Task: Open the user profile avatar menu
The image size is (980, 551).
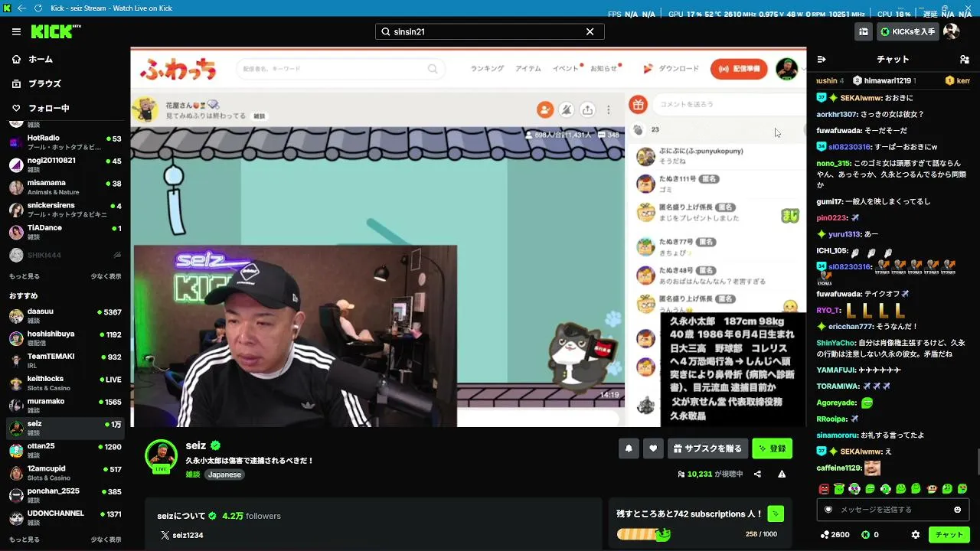Action: pos(951,31)
